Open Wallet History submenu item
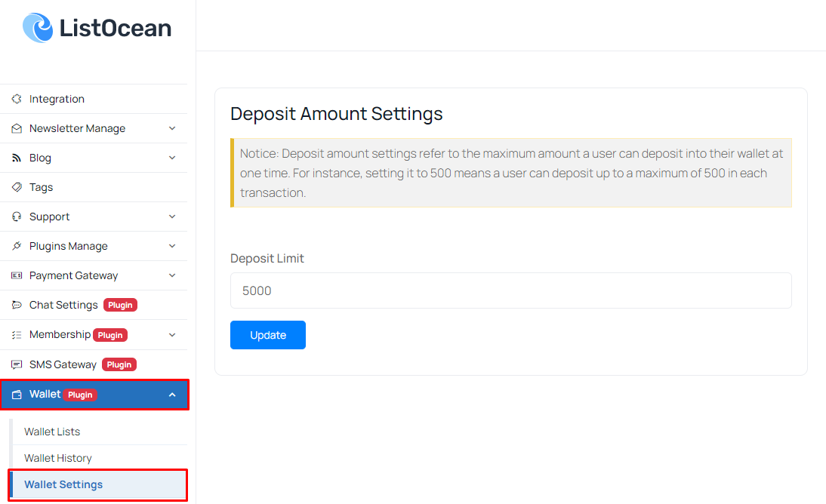The image size is (826, 504). 58,458
